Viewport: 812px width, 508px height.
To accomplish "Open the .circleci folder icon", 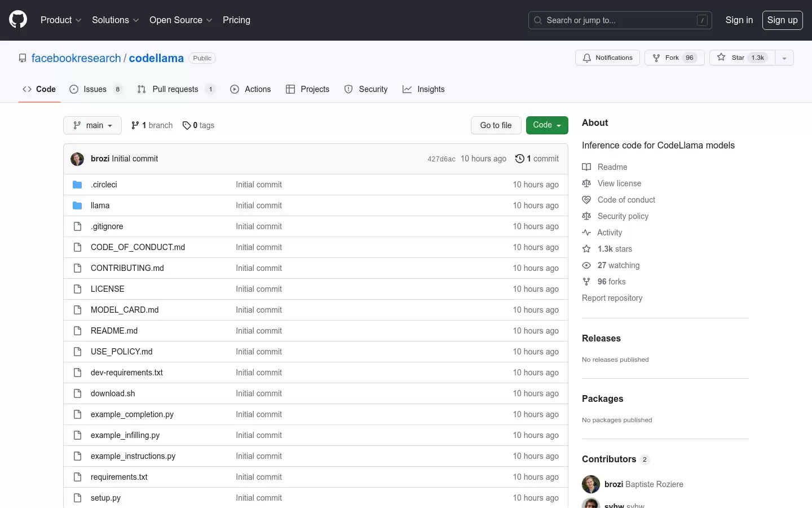I will click(x=77, y=185).
